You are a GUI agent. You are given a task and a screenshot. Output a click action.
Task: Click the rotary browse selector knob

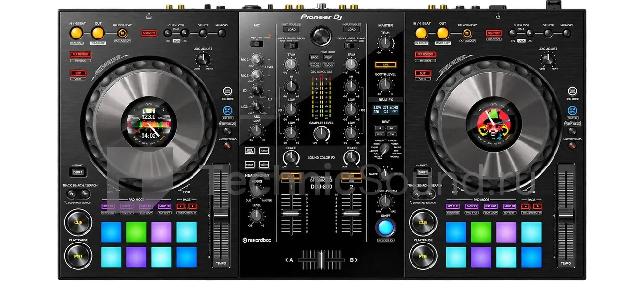(x=321, y=36)
